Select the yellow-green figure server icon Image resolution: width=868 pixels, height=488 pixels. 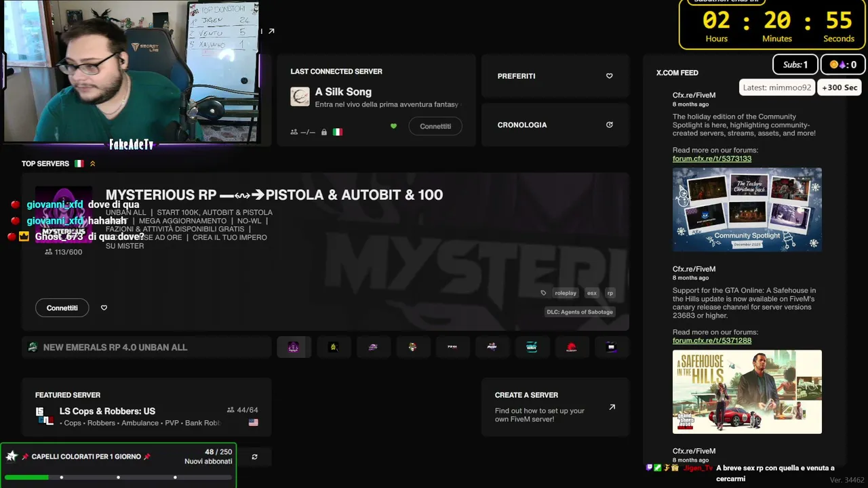[333, 347]
